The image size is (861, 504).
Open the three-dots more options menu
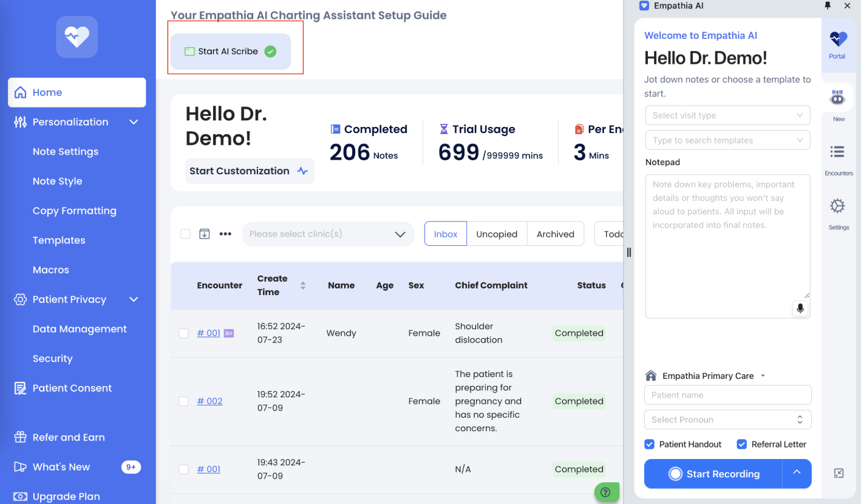point(225,234)
